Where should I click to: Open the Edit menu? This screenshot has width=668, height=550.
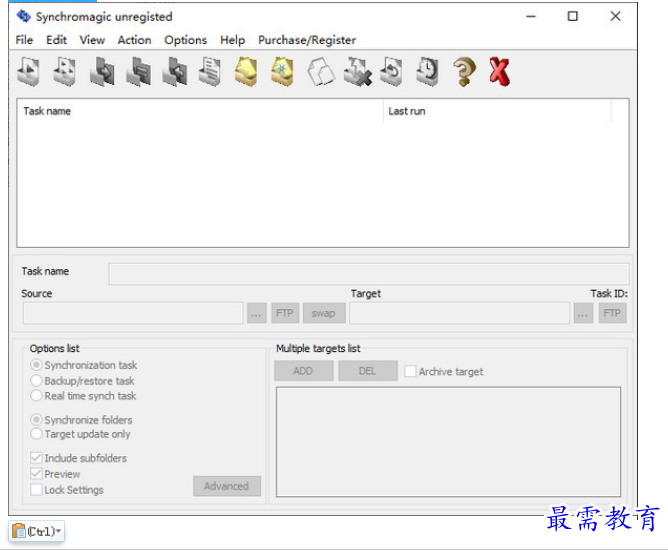tap(56, 40)
